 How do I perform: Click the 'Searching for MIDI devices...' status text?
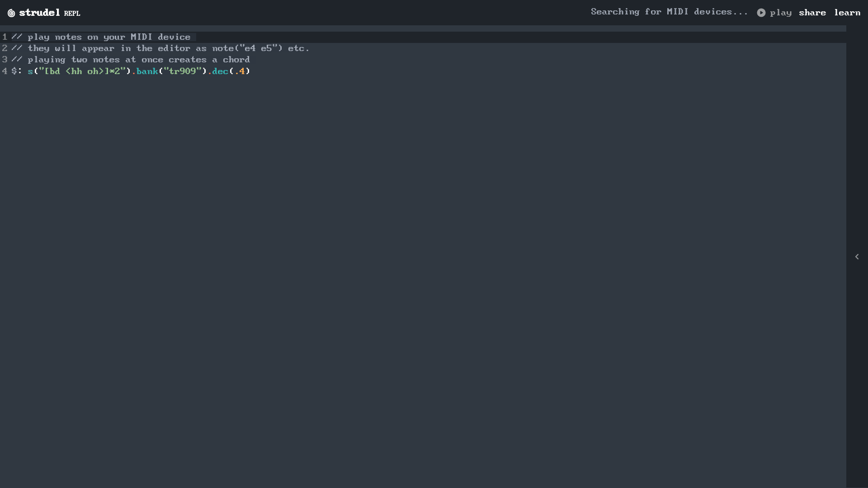[x=669, y=12]
